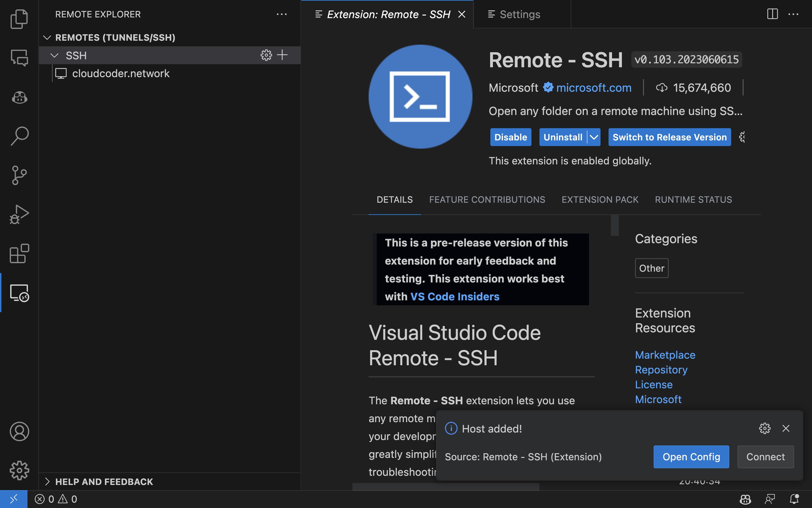The width and height of the screenshot is (812, 508).
Task: Open the Uninstall dropdown arrow
Action: (x=594, y=137)
